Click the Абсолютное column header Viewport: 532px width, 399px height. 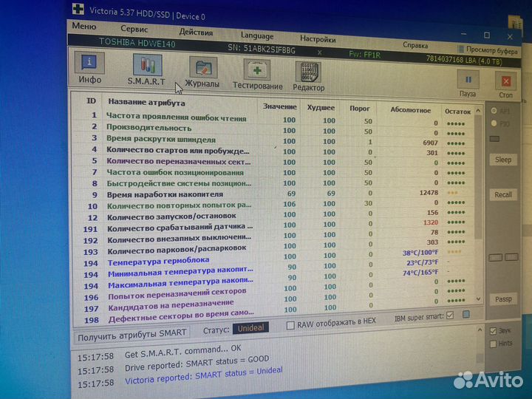point(411,110)
